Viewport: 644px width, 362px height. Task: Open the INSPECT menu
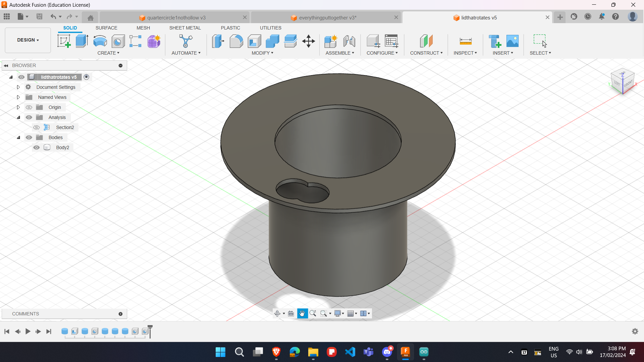pos(465,53)
